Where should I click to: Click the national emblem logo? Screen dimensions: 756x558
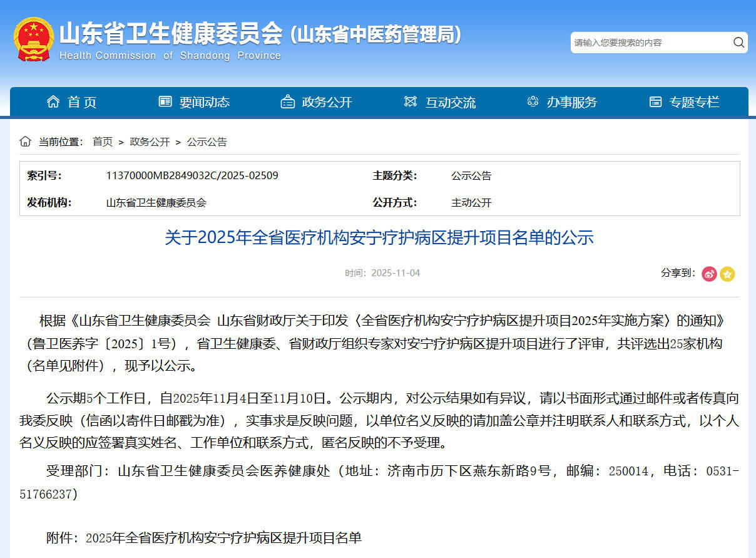(x=33, y=39)
